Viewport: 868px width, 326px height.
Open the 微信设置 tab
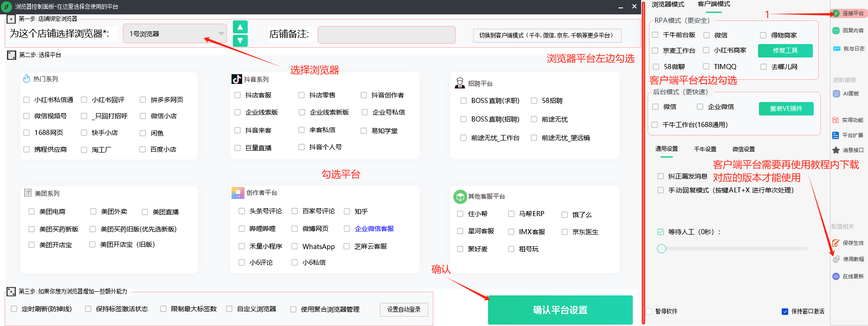click(744, 149)
